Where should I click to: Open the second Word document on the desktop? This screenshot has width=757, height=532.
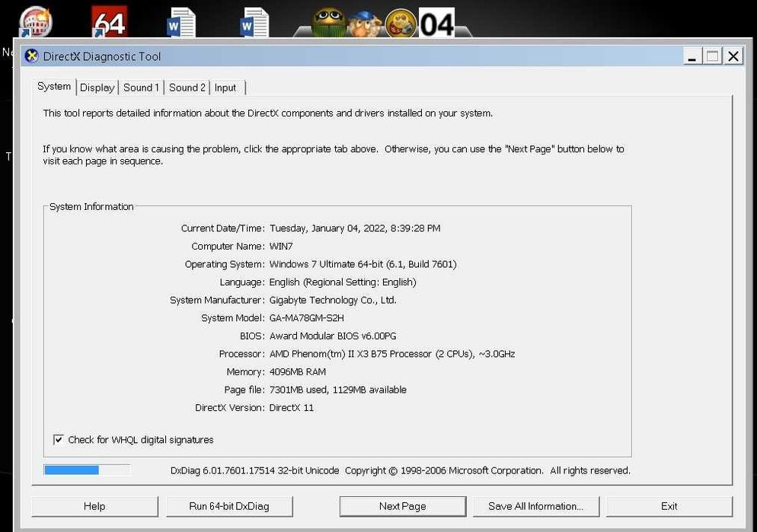point(254,23)
